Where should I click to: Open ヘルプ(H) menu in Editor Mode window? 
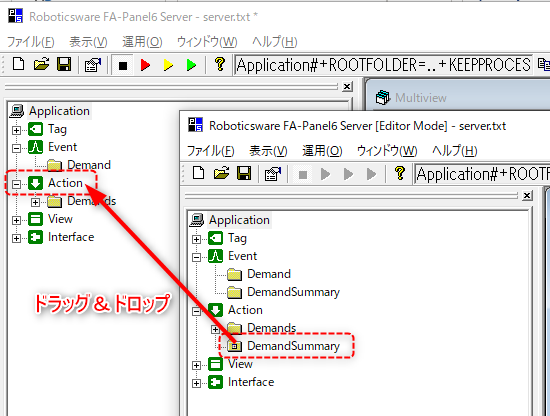pos(455,151)
